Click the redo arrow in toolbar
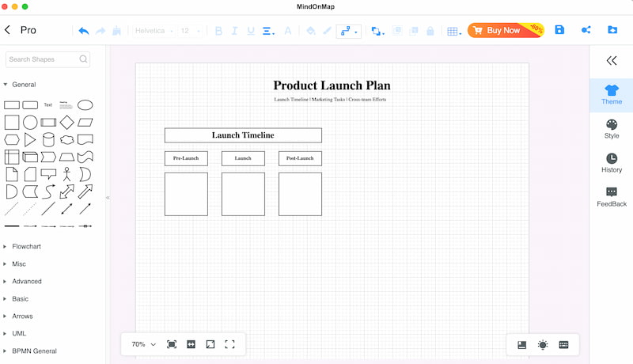This screenshot has width=633, height=364. pos(100,31)
